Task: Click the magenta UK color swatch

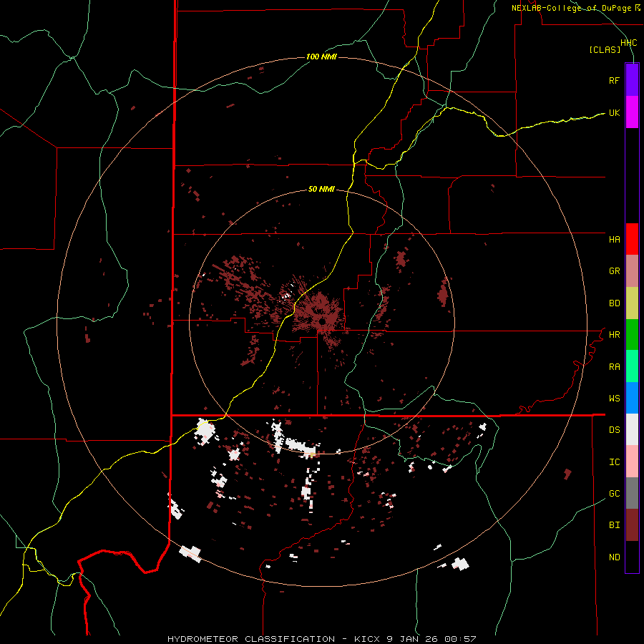Action: (632, 112)
